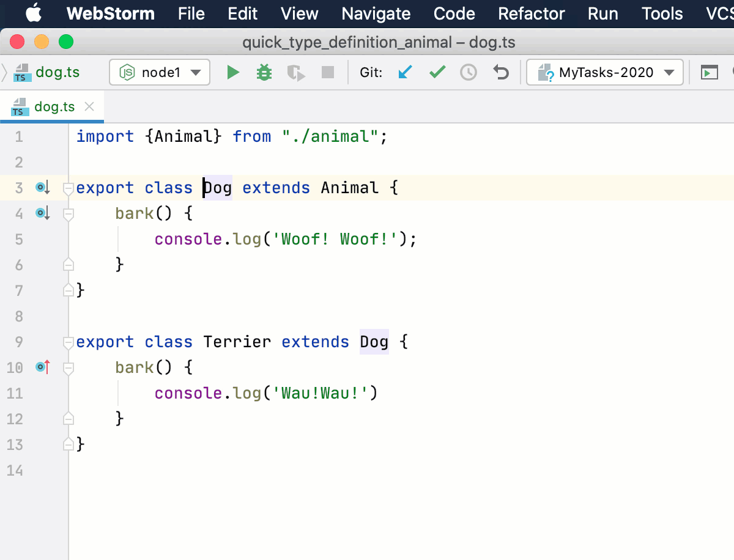Click line number 5 in the gutter
The height and width of the screenshot is (560, 734).
18,239
